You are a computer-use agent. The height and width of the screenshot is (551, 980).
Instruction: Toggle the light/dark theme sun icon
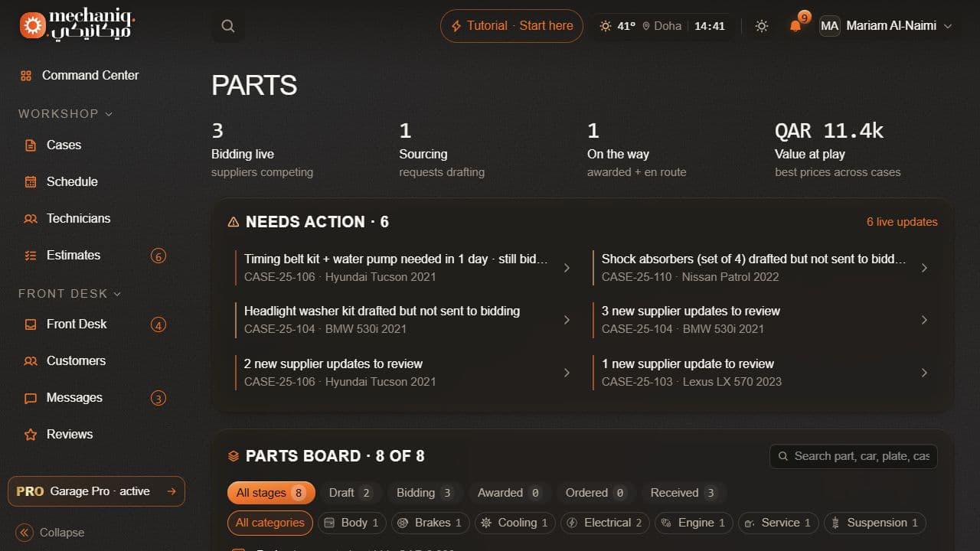761,26
